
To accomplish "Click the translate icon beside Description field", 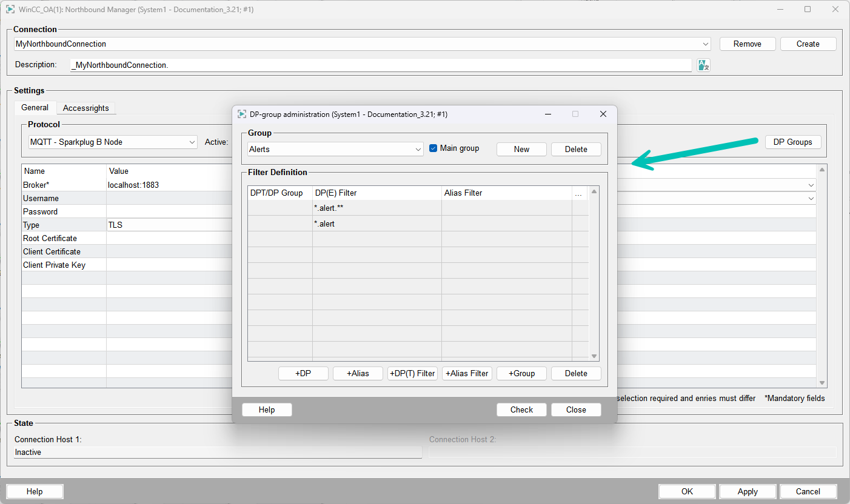I will click(703, 65).
